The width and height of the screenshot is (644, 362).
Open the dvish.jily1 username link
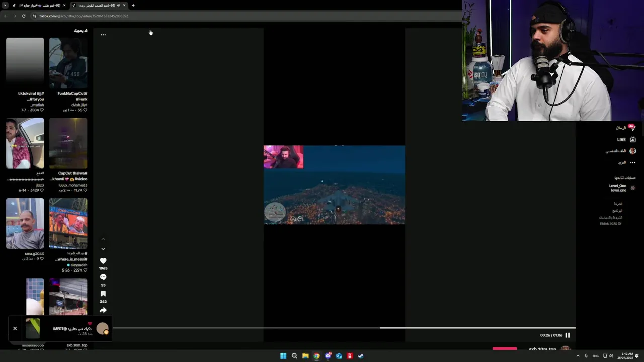tap(79, 105)
